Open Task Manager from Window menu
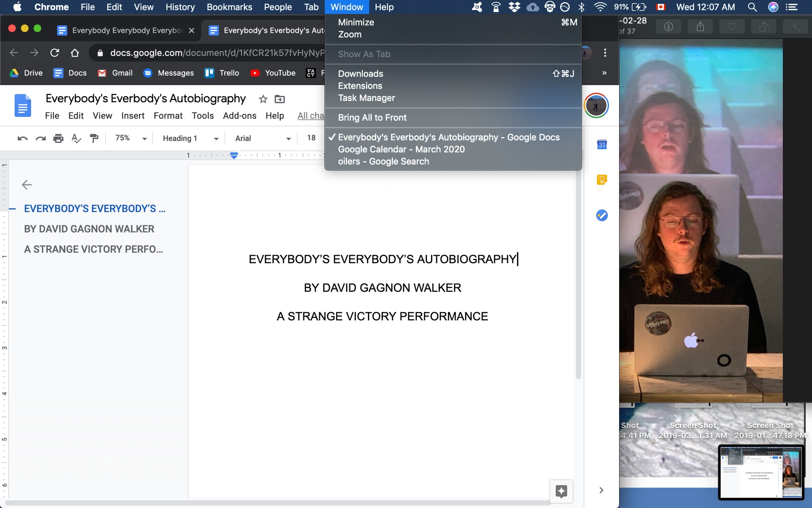Viewport: 812px width, 508px height. (453, 98)
